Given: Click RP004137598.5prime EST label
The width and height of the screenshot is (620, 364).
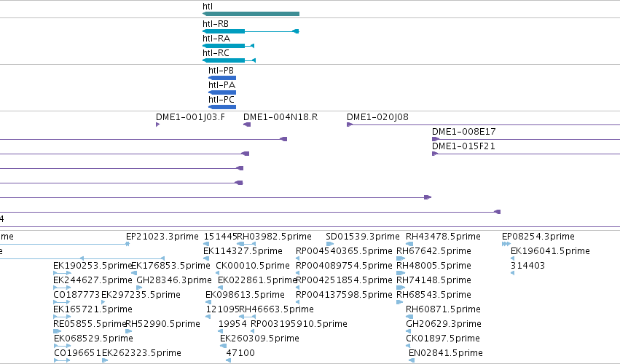Looking at the screenshot, I should point(344,295).
